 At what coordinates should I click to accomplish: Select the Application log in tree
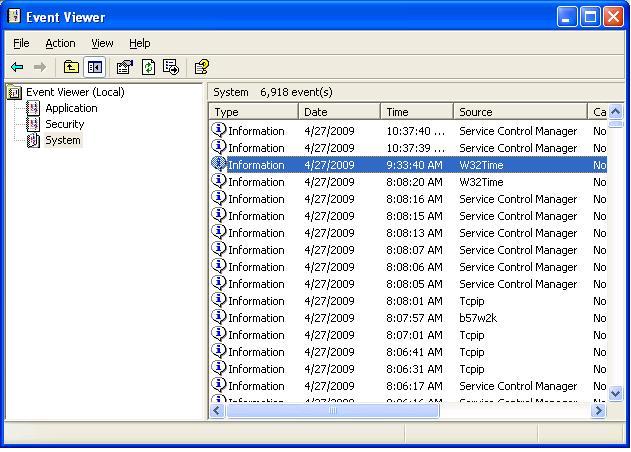(71, 108)
